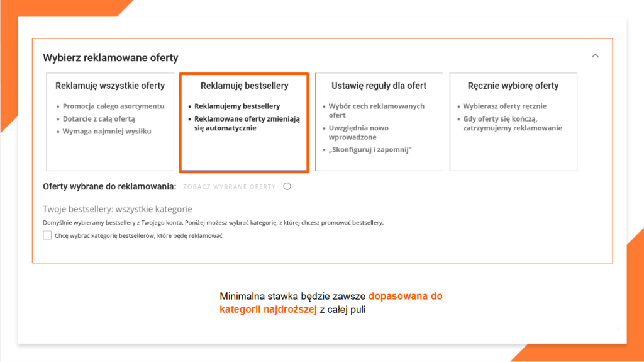
Task: Click the Wymaga najmniej wysiłku bullet
Action: pyautogui.click(x=107, y=131)
